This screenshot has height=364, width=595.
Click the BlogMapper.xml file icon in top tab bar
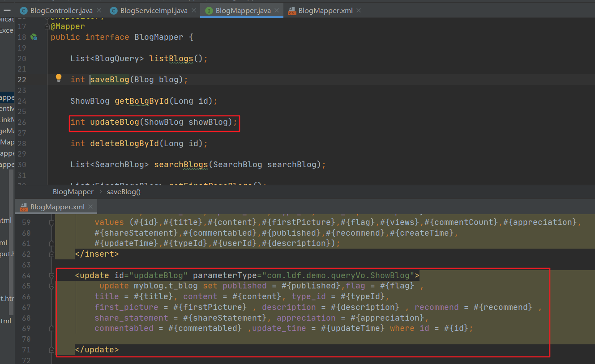pyautogui.click(x=292, y=11)
